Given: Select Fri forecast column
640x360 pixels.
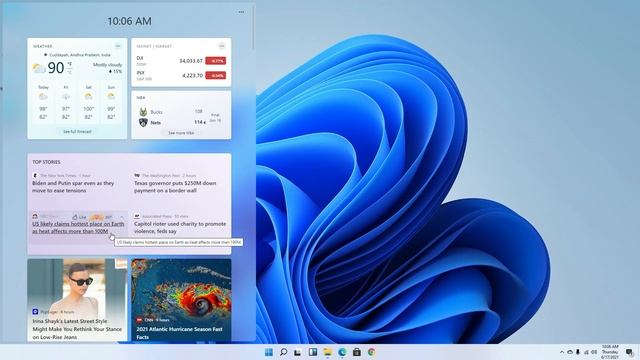Looking at the screenshot, I should pyautogui.click(x=66, y=102).
